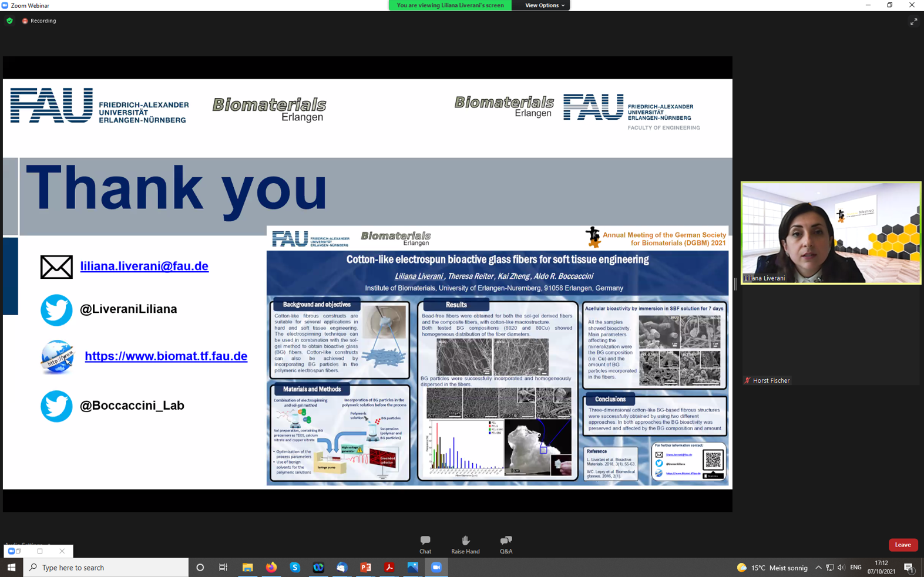Image resolution: width=924 pixels, height=577 pixels.
Task: Toggle the system volume speaker icon
Action: (x=841, y=568)
